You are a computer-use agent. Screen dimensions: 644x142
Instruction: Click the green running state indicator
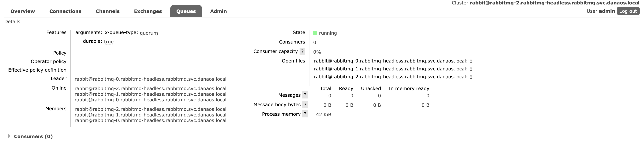click(x=315, y=33)
